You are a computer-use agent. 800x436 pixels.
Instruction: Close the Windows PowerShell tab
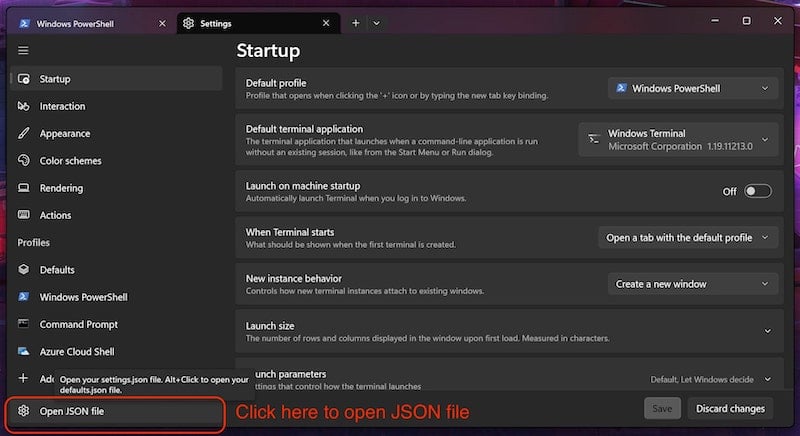[x=162, y=23]
